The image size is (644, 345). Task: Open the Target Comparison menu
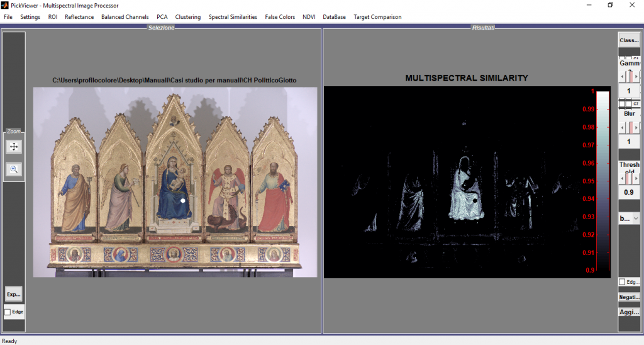[x=377, y=17]
